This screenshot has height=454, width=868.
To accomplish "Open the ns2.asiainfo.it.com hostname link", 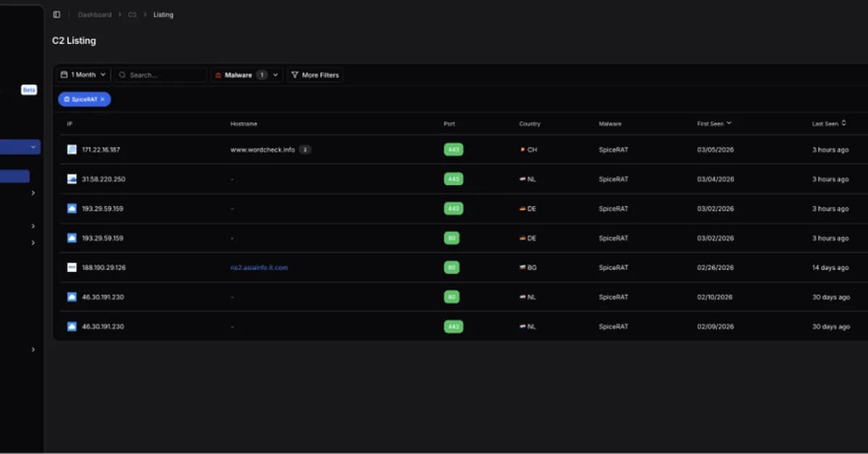I will click(259, 267).
